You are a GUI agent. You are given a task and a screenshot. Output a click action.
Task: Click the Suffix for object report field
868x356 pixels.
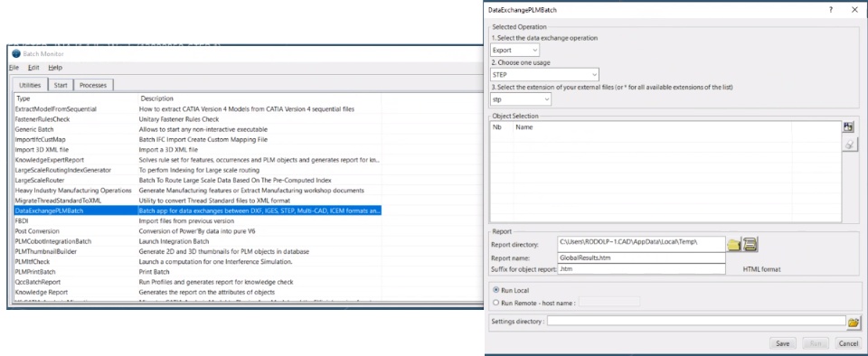click(642, 269)
